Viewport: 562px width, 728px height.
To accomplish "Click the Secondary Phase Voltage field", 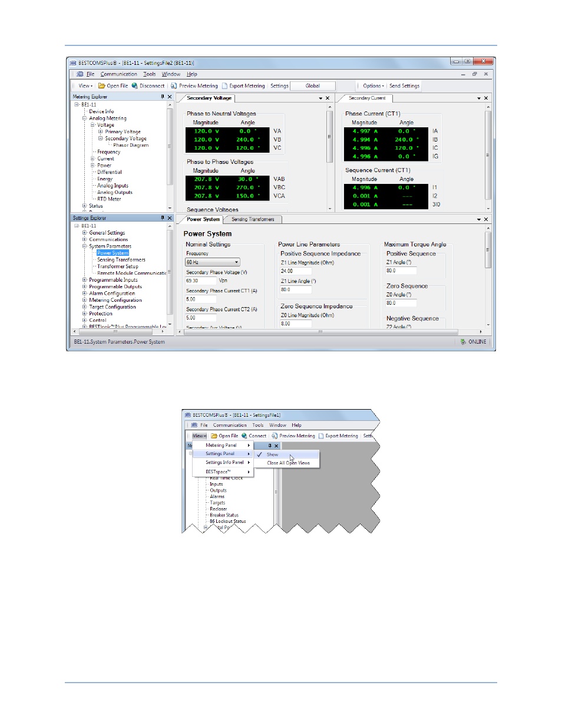I will click(x=200, y=281).
